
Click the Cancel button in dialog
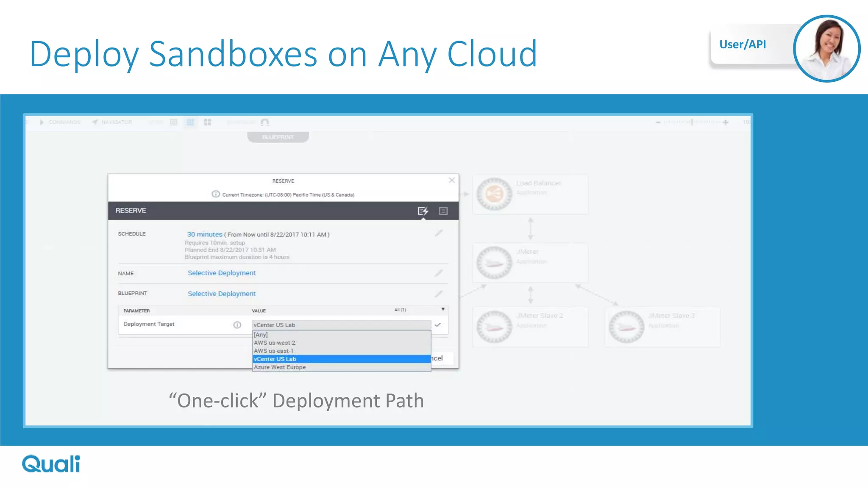[440, 358]
